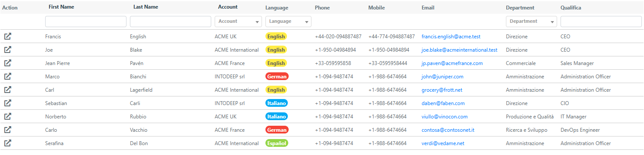Screen dimensions: 644x155
Task: Open Marco Bianchi's row action icon
Action: point(8,77)
